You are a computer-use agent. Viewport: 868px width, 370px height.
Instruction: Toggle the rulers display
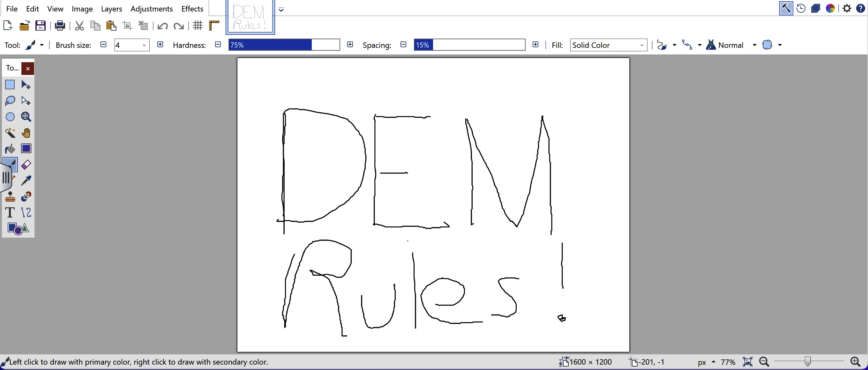[214, 26]
